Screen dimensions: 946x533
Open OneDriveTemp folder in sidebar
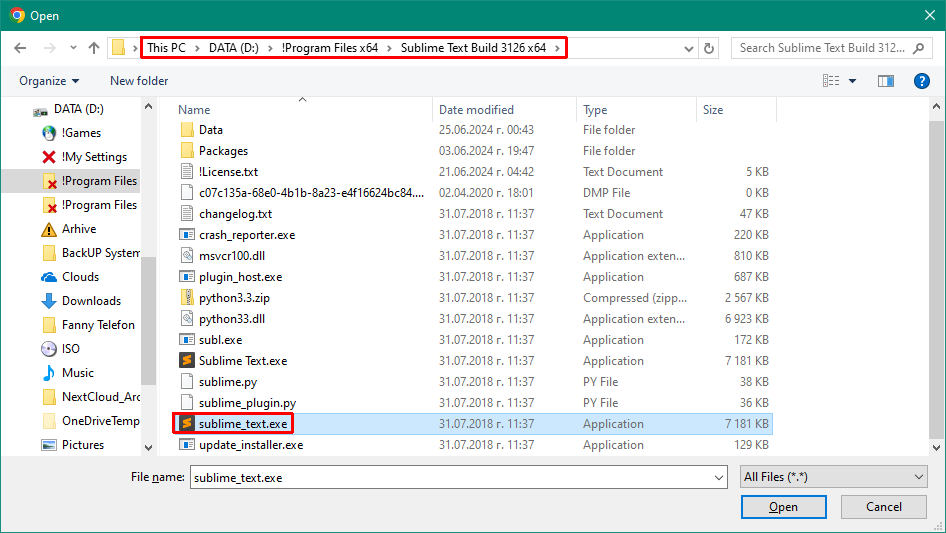pyautogui.click(x=100, y=421)
